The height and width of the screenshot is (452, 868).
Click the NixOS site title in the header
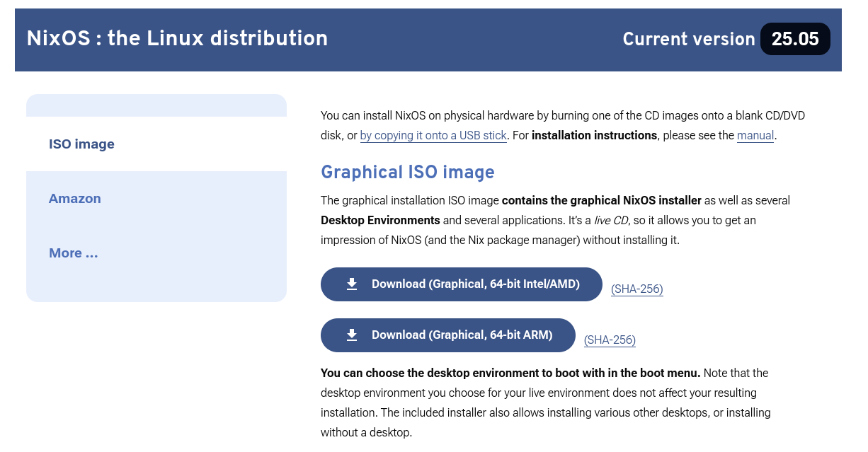(x=176, y=39)
